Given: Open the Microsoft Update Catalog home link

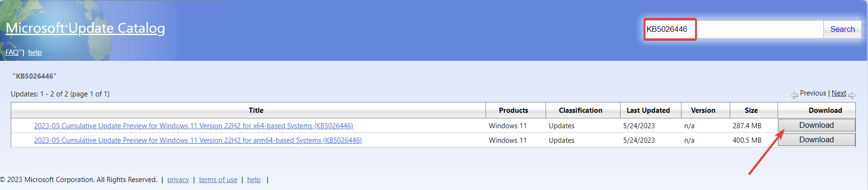Looking at the screenshot, I should click(85, 28).
